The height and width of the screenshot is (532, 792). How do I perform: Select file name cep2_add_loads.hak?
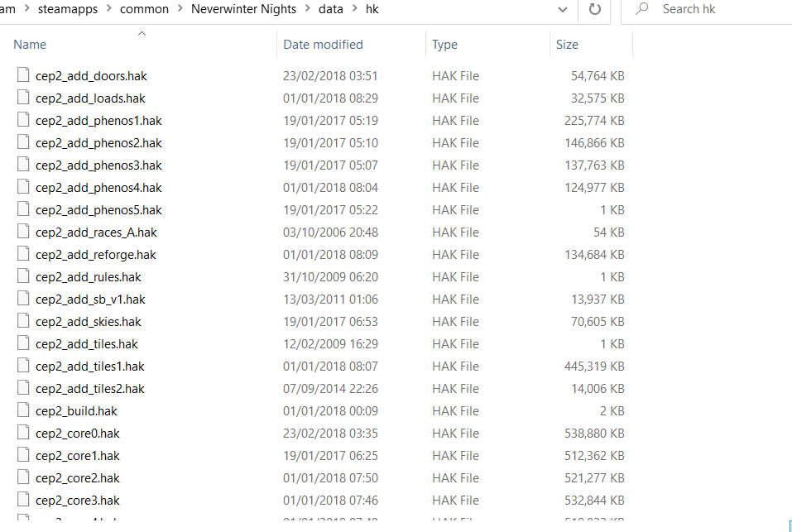(x=90, y=98)
